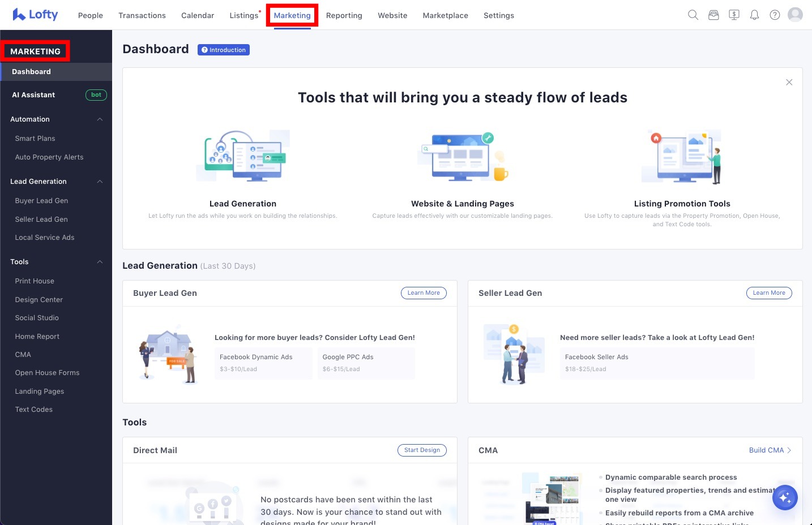Screen dimensions: 812x525
Task: Open the Transactions tab
Action: [x=142, y=15]
